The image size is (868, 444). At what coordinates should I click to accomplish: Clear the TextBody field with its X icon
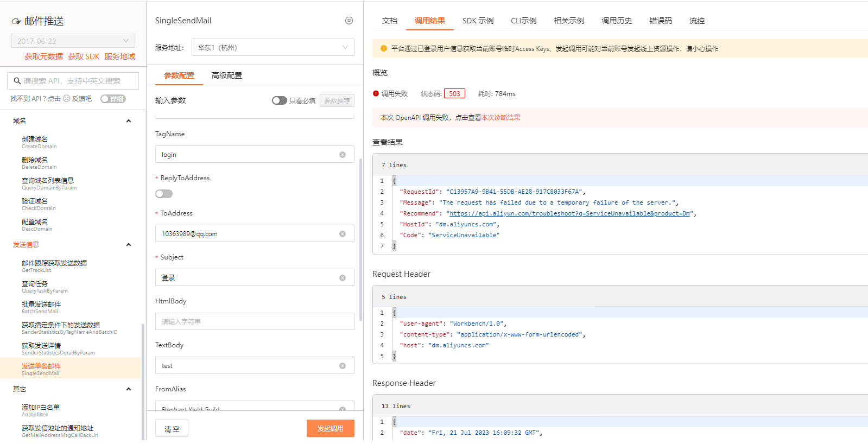point(343,366)
